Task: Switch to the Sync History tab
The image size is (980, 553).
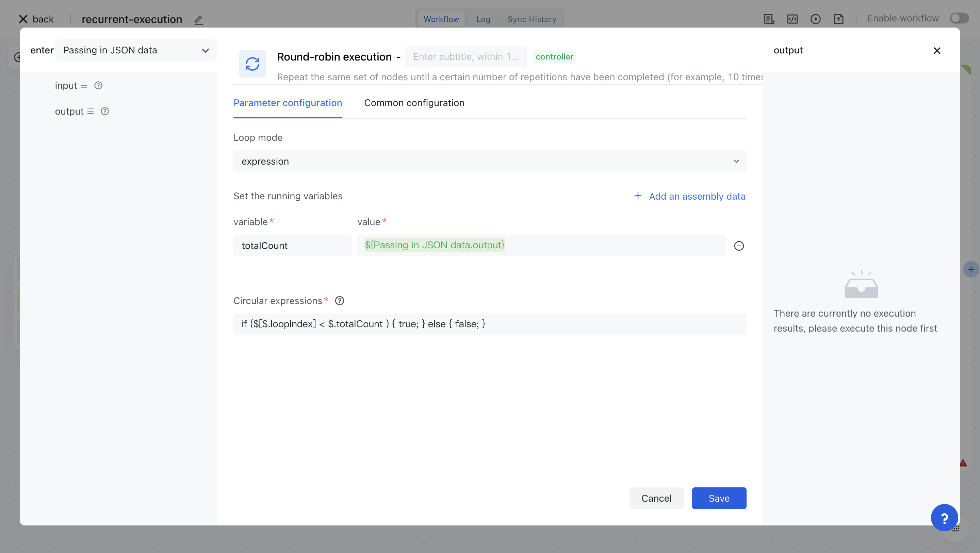Action: [532, 19]
